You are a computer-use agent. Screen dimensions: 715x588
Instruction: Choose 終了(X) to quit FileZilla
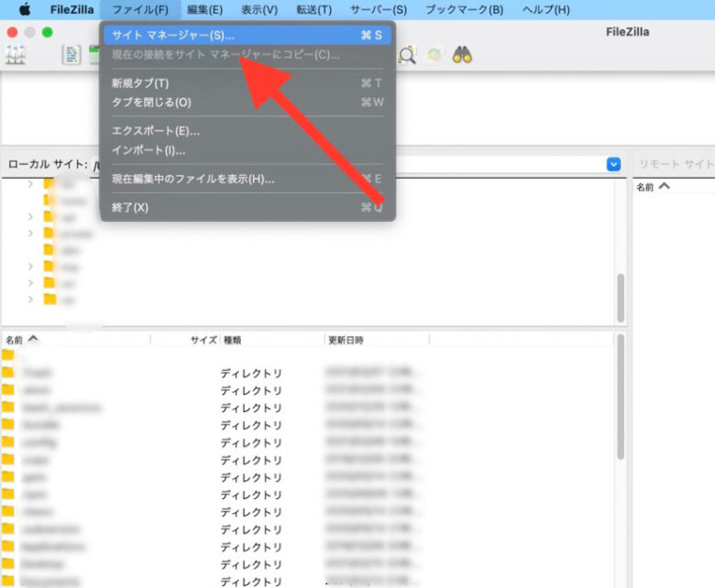129,207
